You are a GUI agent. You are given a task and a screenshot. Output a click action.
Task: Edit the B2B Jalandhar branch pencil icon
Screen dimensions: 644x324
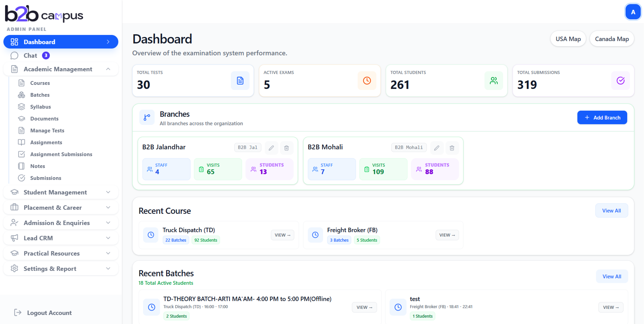[271, 148]
